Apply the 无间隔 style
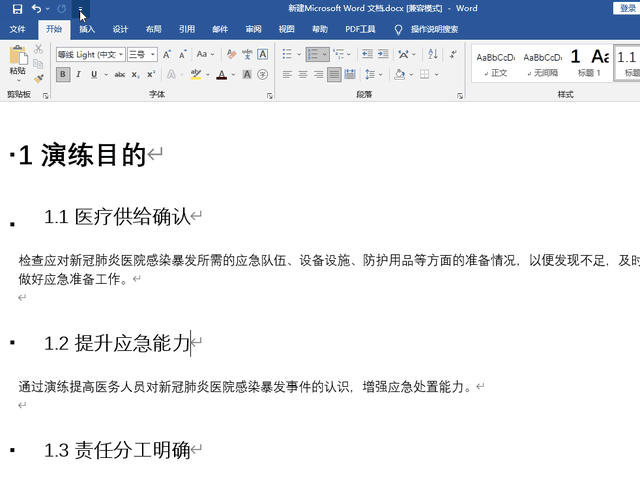Image resolution: width=640 pixels, height=484 pixels. point(542,63)
